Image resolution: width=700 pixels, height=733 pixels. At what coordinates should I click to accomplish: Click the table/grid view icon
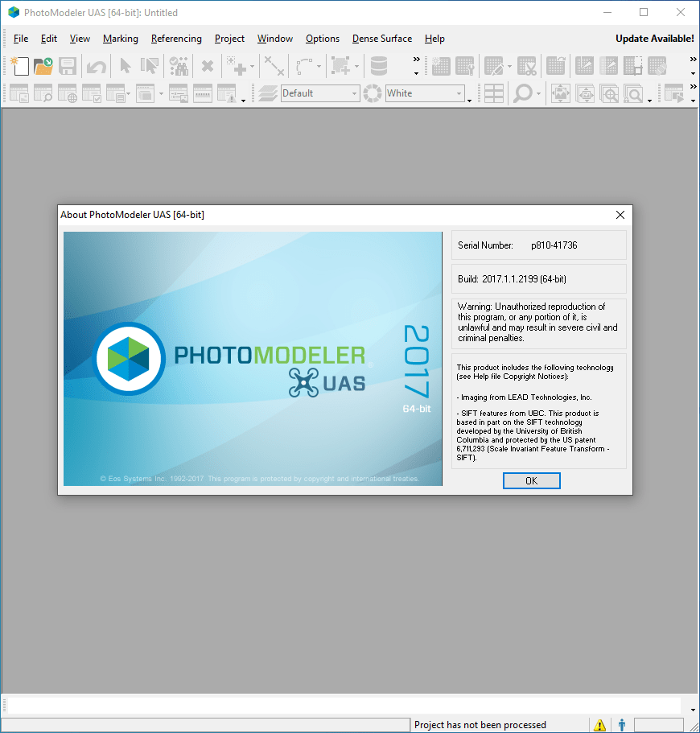(x=493, y=93)
